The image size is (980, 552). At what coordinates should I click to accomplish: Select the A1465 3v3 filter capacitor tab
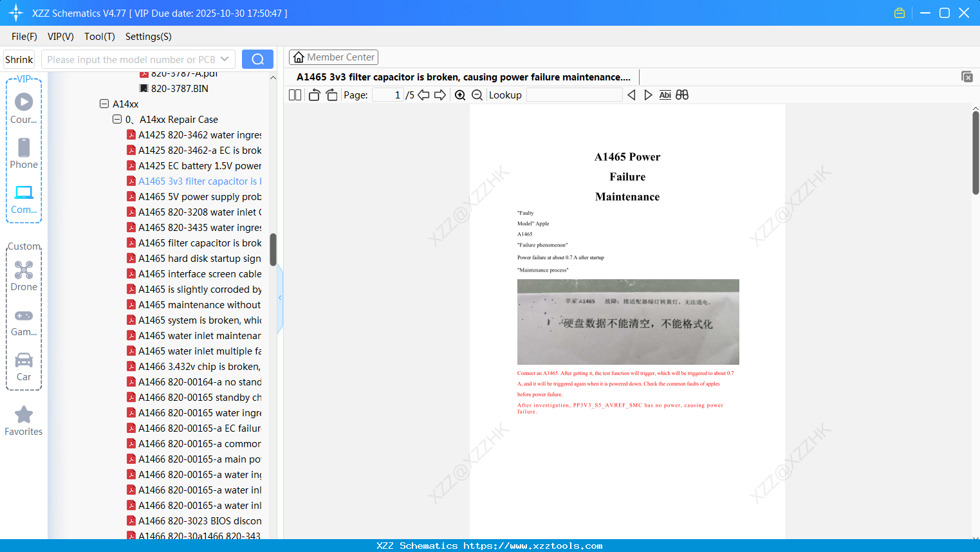463,77
